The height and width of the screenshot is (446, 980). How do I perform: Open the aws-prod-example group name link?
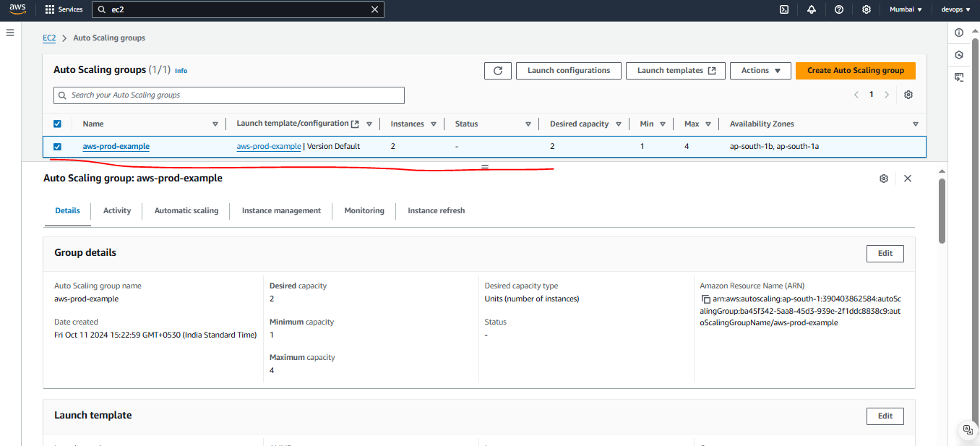(x=116, y=147)
